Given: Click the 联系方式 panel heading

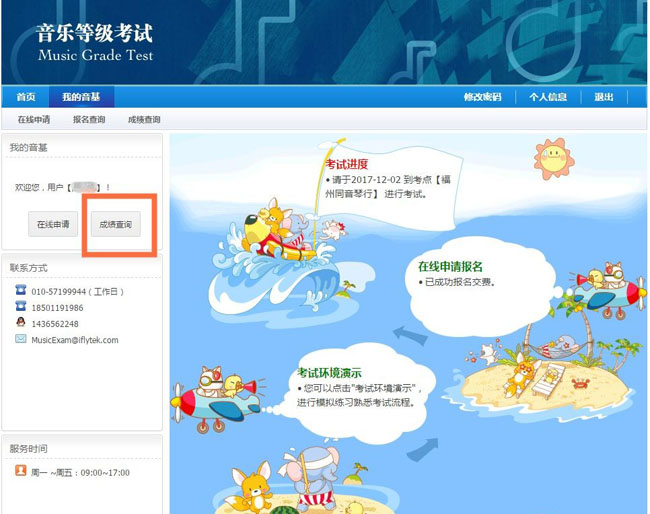Looking at the screenshot, I should pos(29,268).
